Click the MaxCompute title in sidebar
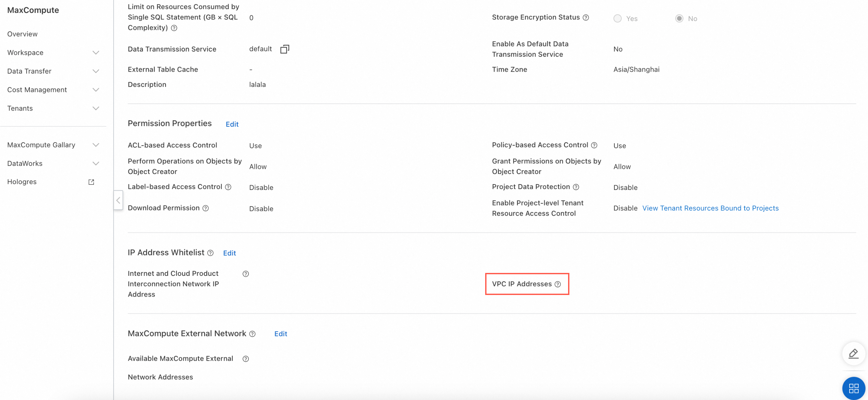This screenshot has height=400, width=868. (33, 10)
